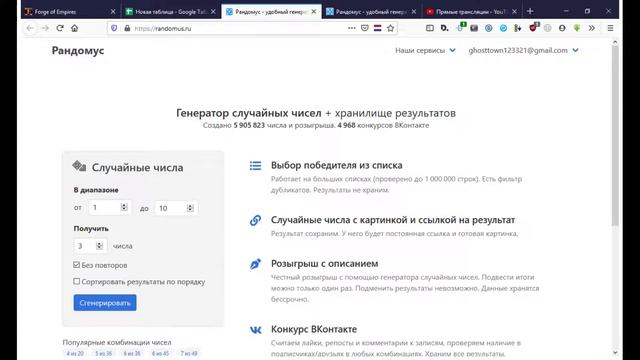Open the extension with the green badge
Image resolution: width=640 pixels, height=360 pixels.
461,27
